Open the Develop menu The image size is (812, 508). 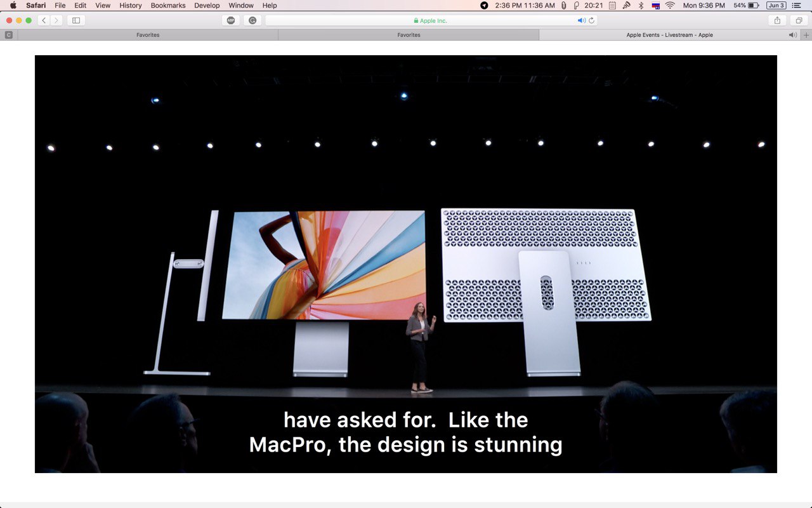207,5
